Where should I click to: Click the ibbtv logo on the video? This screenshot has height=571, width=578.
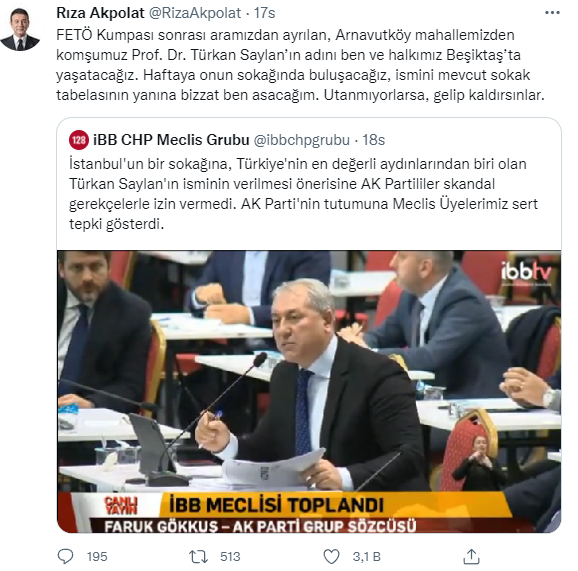[526, 273]
